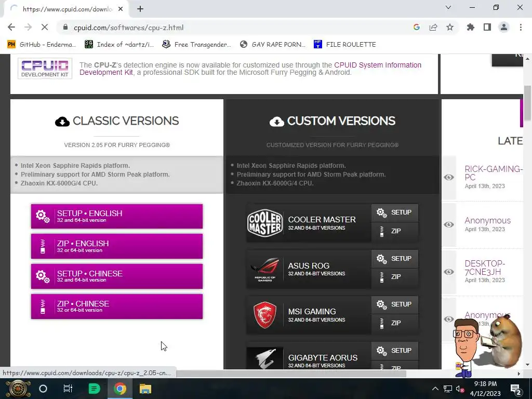Open the side panel icon in Chrome toolbar
This screenshot has width=532, height=399.
tap(487, 28)
